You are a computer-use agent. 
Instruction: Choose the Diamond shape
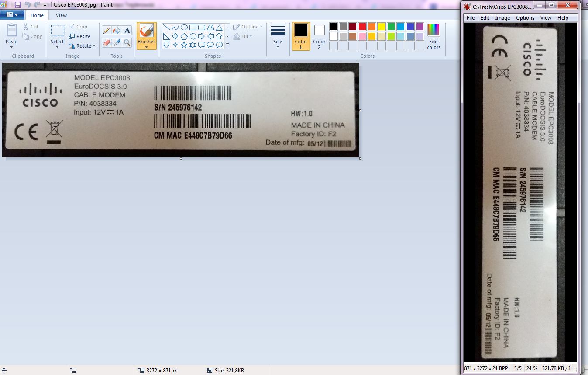pos(175,36)
